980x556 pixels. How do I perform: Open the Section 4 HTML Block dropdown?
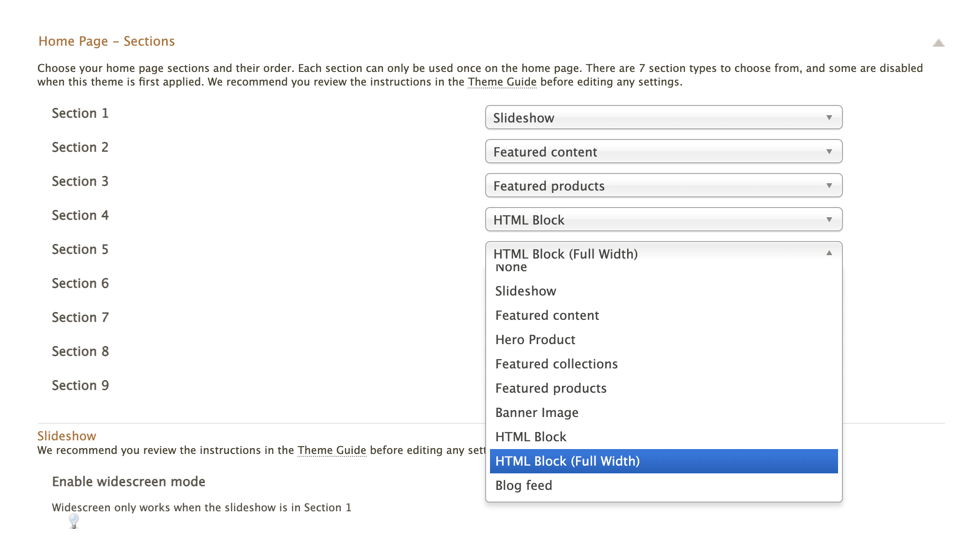click(663, 220)
